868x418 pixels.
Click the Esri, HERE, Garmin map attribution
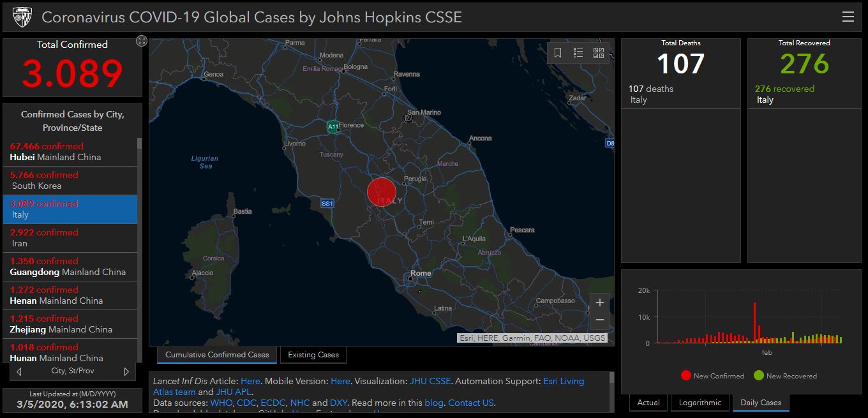[x=532, y=338]
